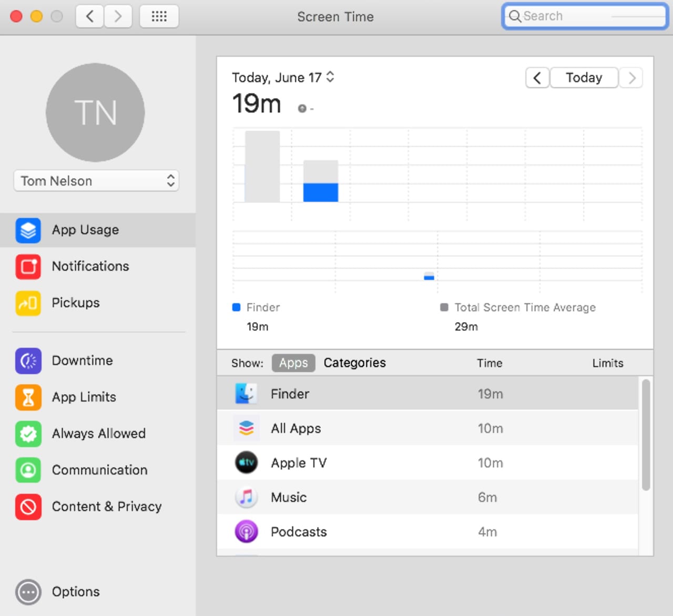
Task: Open the Content & Privacy icon
Action: coord(28,507)
